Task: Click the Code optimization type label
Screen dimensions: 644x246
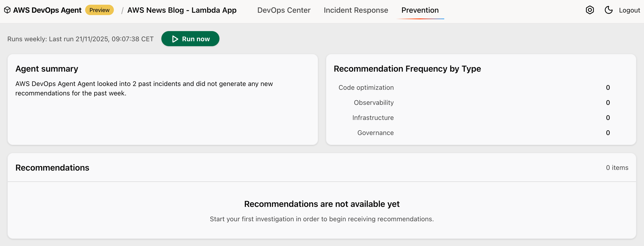Action: tap(366, 87)
